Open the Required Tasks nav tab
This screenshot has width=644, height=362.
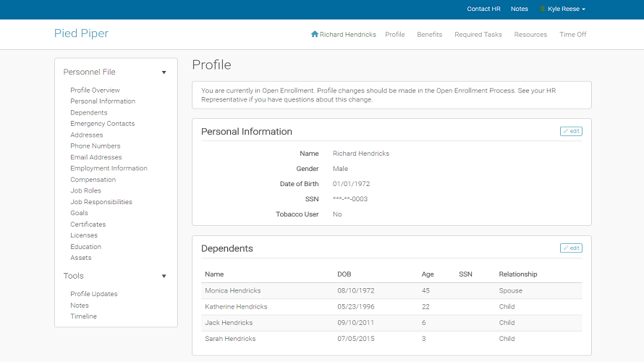coord(478,35)
